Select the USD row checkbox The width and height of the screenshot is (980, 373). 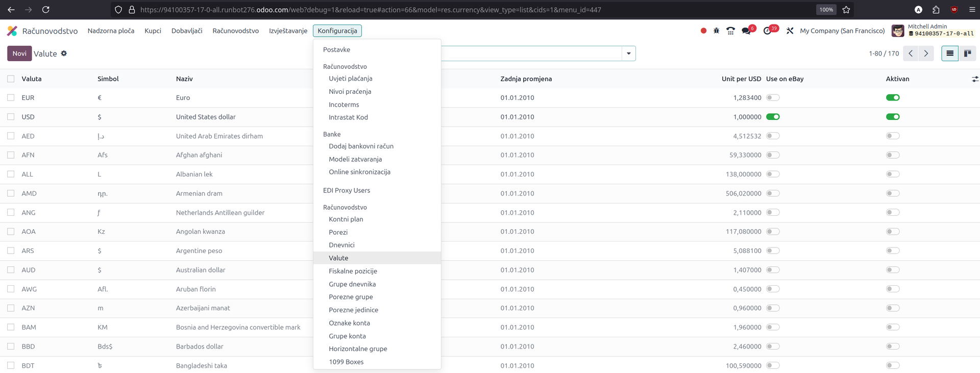tap(11, 117)
